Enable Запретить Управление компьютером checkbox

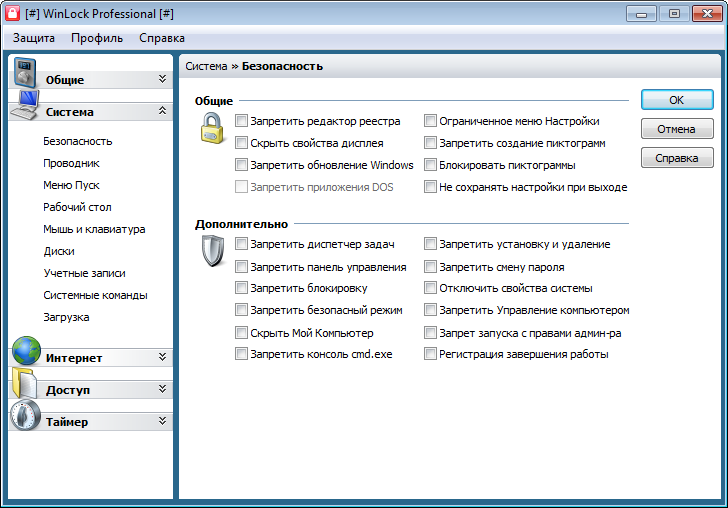pos(430,310)
